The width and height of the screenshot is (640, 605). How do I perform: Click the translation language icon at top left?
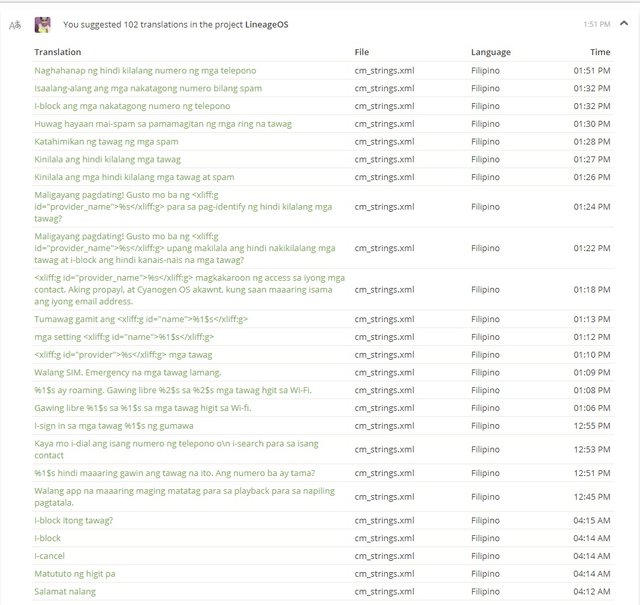tap(13, 24)
